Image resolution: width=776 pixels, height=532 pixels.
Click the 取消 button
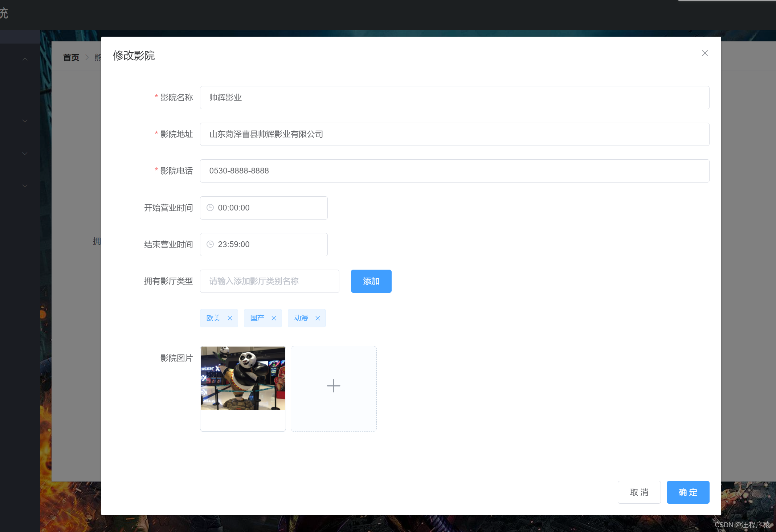point(639,492)
